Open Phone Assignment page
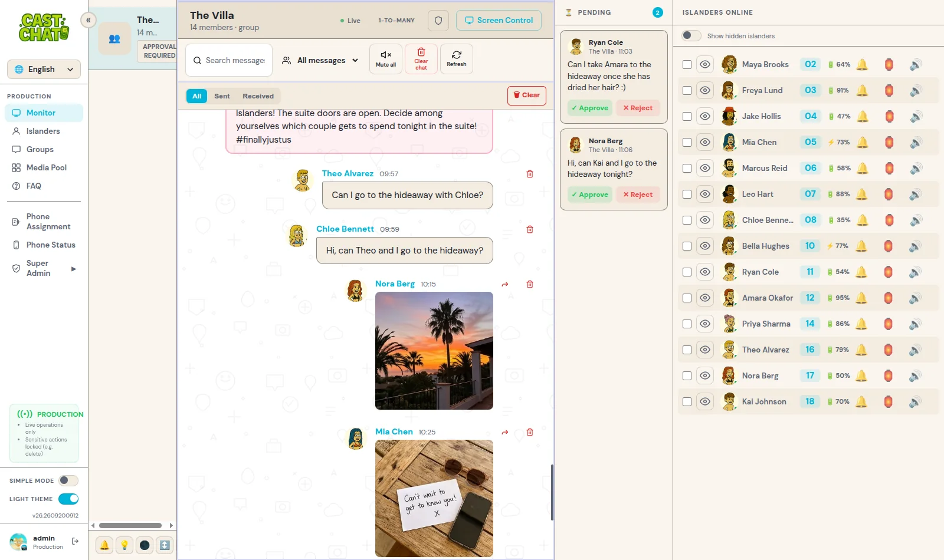Screen dimensions: 944x560 (44, 222)
